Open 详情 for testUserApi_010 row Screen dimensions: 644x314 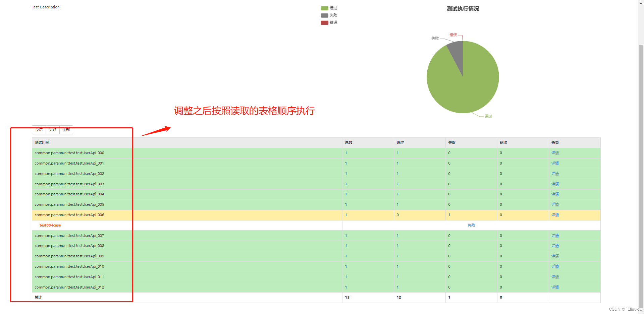(x=555, y=266)
